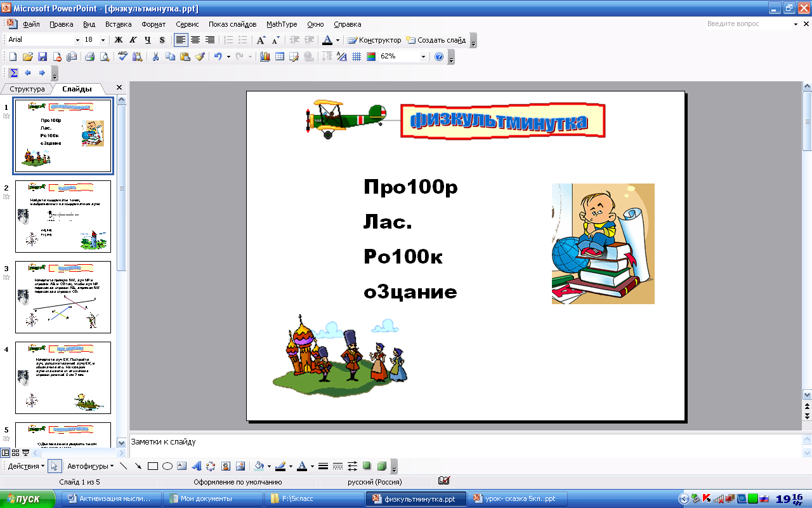
Task: Expand undo history dropdown arrow
Action: [x=228, y=57]
